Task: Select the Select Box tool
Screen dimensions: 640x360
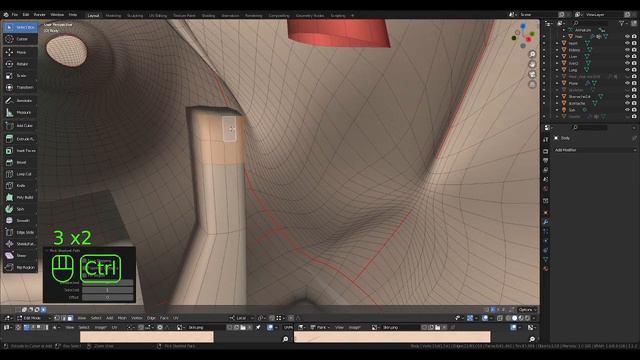Action: pos(20,27)
